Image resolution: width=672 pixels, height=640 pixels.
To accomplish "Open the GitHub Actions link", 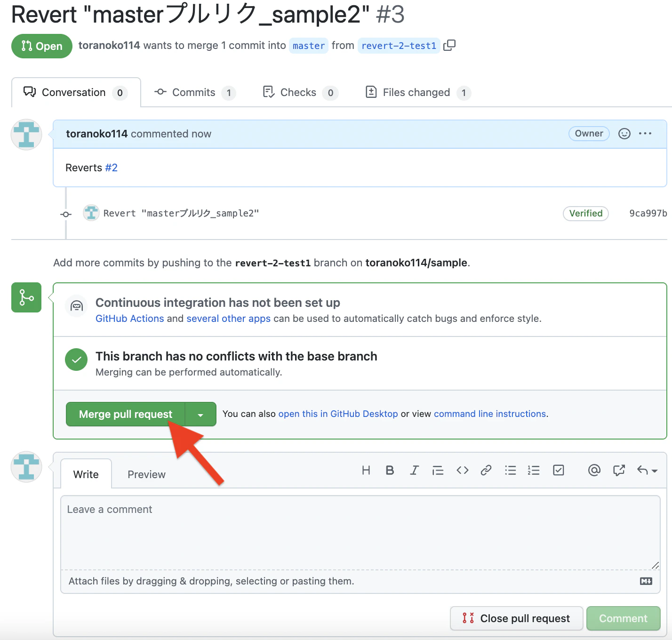I will point(130,319).
